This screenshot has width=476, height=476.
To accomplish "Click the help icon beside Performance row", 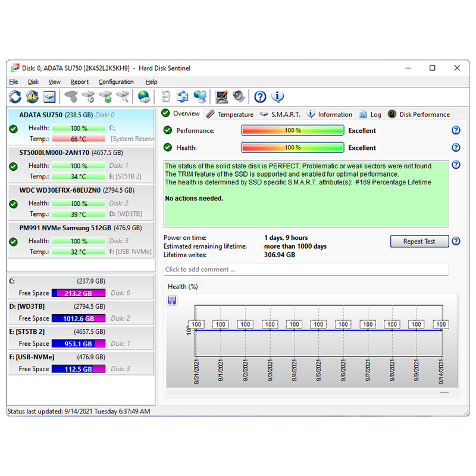I will [x=456, y=130].
